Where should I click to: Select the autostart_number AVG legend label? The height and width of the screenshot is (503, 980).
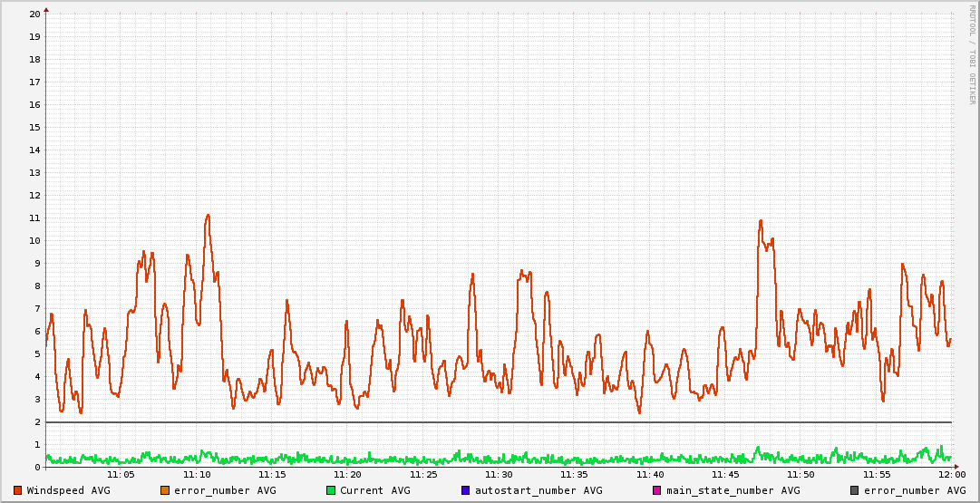[539, 491]
